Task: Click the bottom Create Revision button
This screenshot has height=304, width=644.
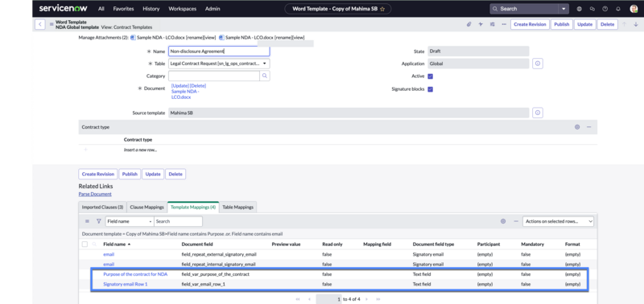Action: click(x=97, y=174)
